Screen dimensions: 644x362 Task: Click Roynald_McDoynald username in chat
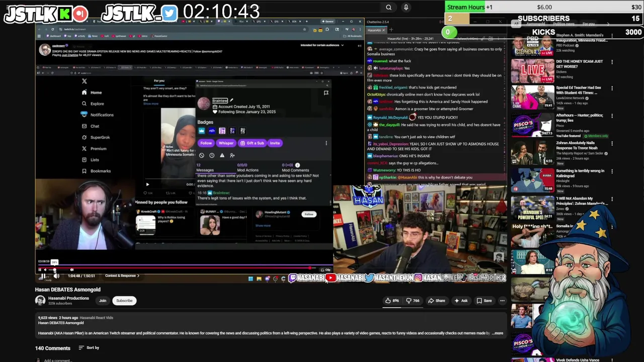[x=390, y=118]
